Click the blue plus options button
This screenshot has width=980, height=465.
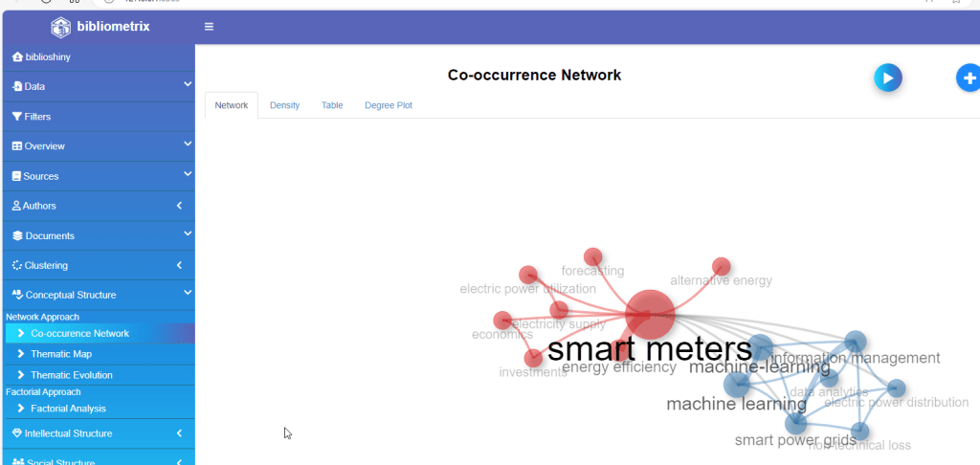click(x=969, y=78)
